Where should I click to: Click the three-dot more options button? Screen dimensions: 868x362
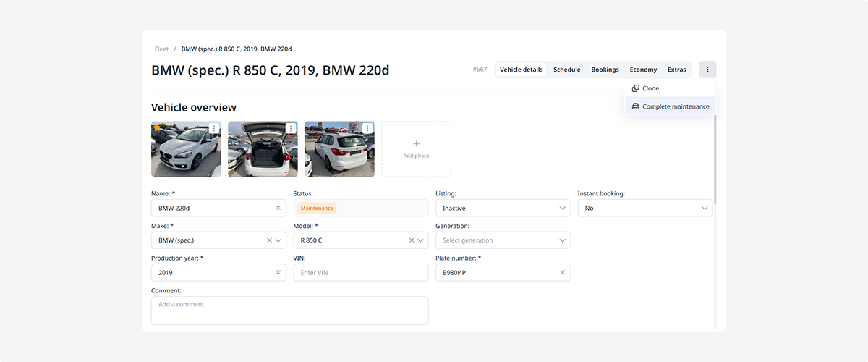(x=707, y=70)
